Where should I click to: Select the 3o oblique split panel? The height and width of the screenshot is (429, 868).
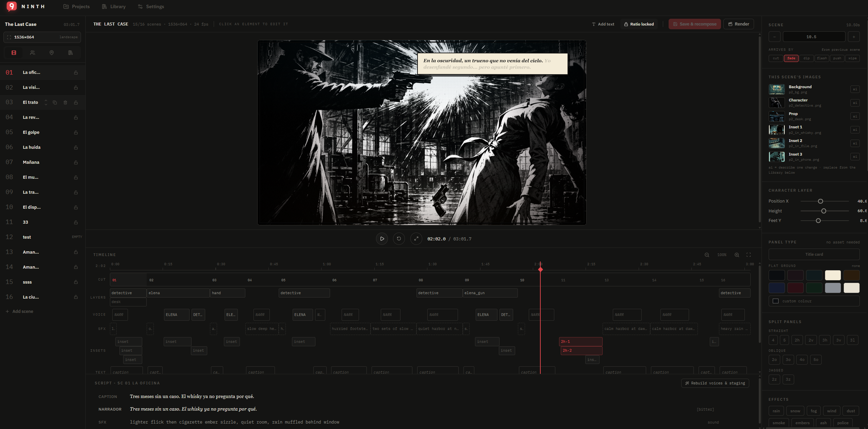click(788, 360)
